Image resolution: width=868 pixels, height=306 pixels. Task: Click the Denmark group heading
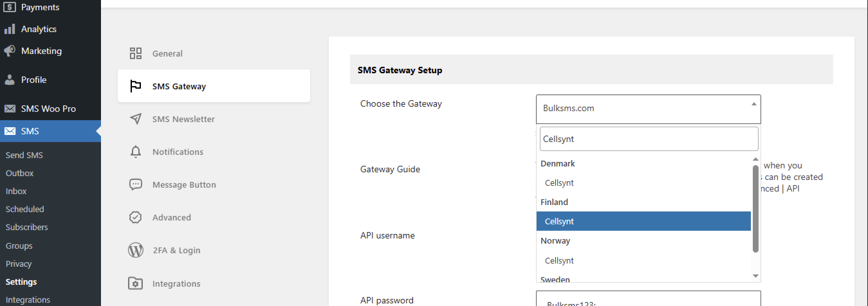(x=557, y=163)
